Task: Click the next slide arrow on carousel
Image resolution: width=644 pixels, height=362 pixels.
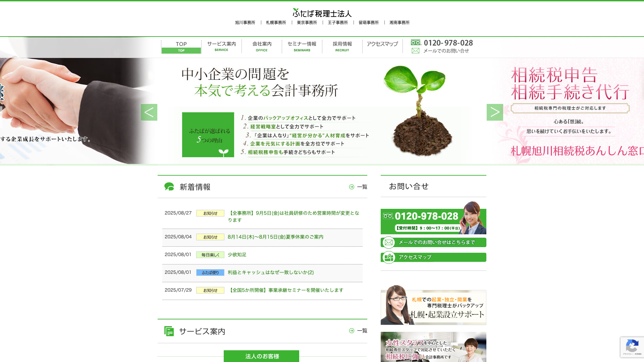Action: [x=495, y=112]
